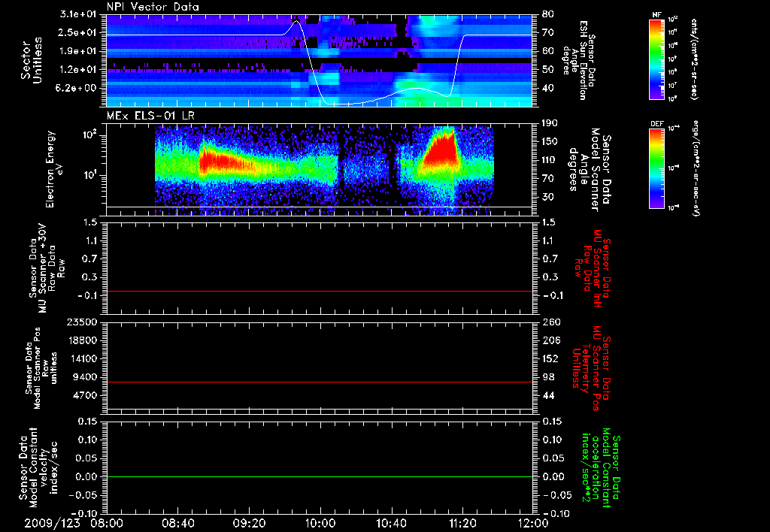This screenshot has height=532, width=770.
Task: Click the "DEF" color bar heading
Action: [657, 124]
